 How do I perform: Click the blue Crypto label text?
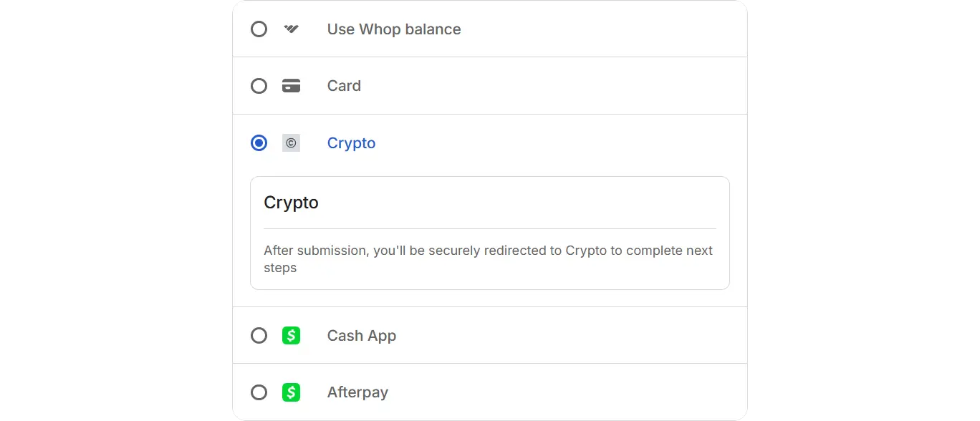351,142
